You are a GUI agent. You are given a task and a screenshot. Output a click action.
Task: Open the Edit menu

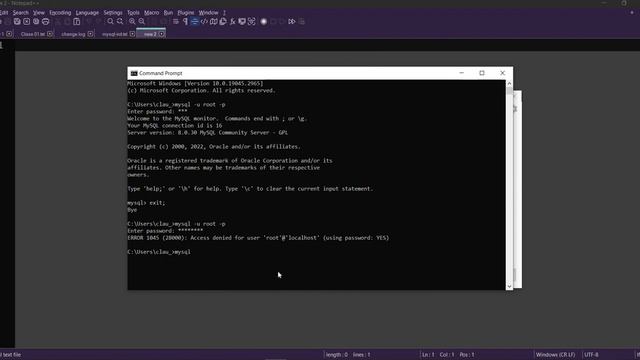4,13
